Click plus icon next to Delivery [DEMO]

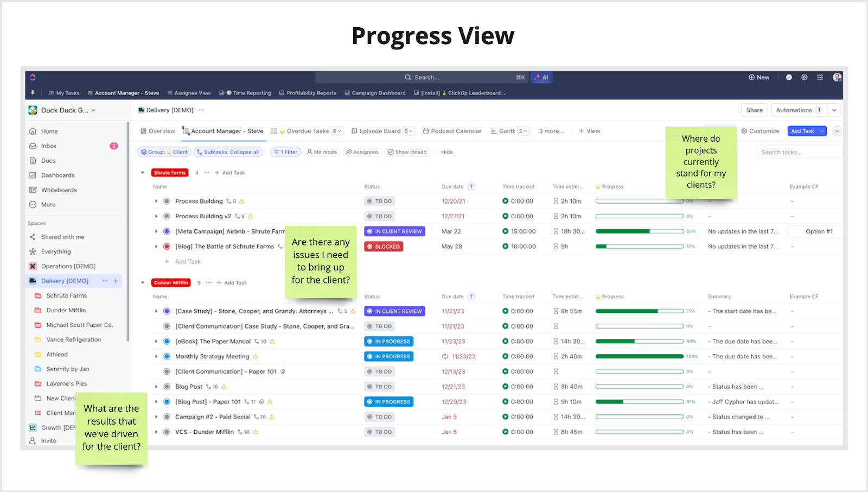point(116,281)
